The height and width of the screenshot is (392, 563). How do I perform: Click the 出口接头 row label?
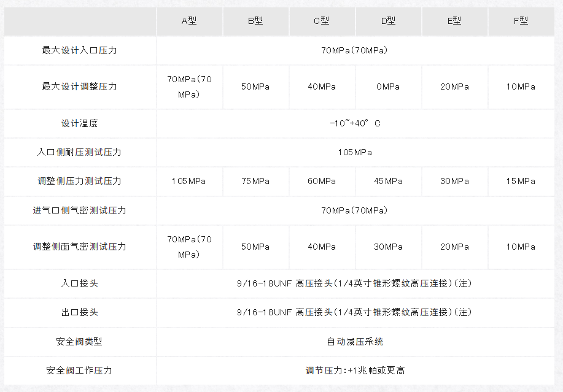tap(80, 312)
